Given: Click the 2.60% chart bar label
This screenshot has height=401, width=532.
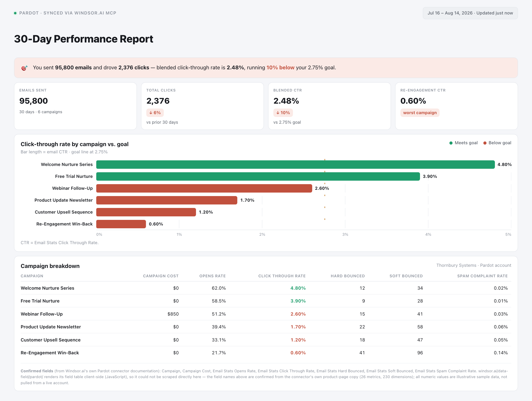Looking at the screenshot, I should point(322,188).
